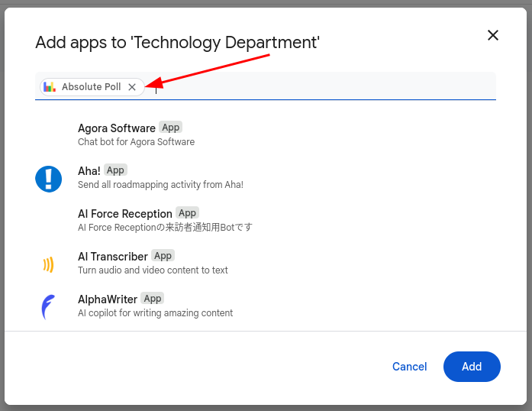The image size is (532, 411).
Task: Select the Aha! app name
Action: [x=89, y=171]
